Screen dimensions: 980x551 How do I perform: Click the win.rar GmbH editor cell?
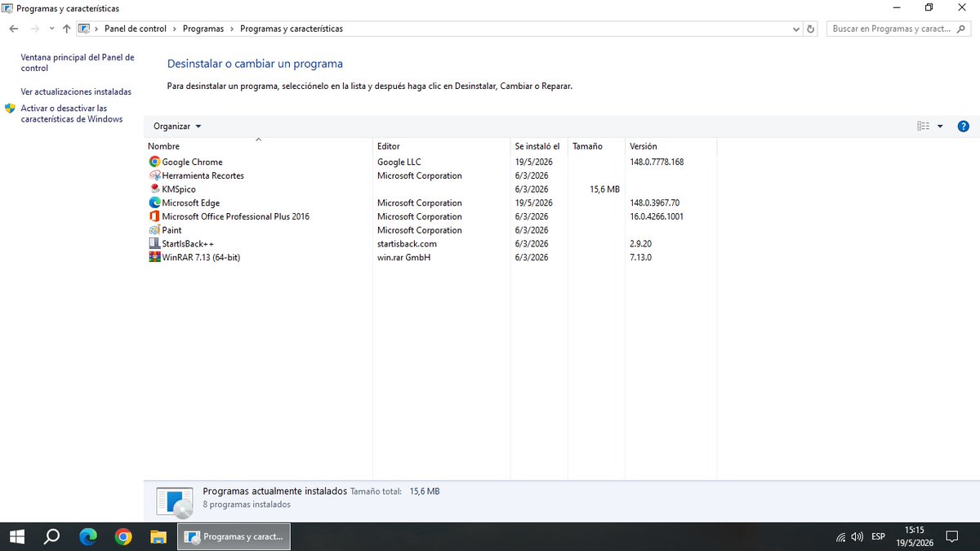point(403,257)
